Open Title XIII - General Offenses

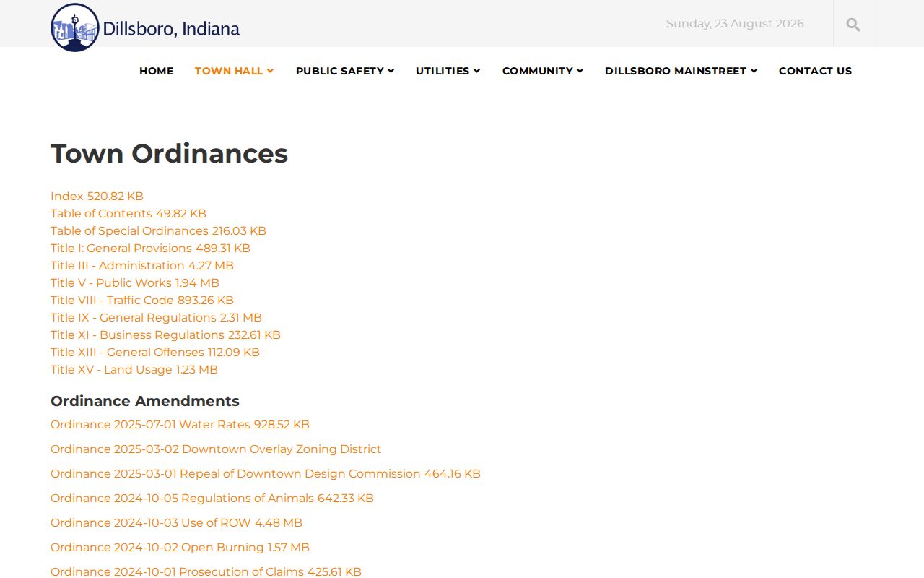point(155,353)
